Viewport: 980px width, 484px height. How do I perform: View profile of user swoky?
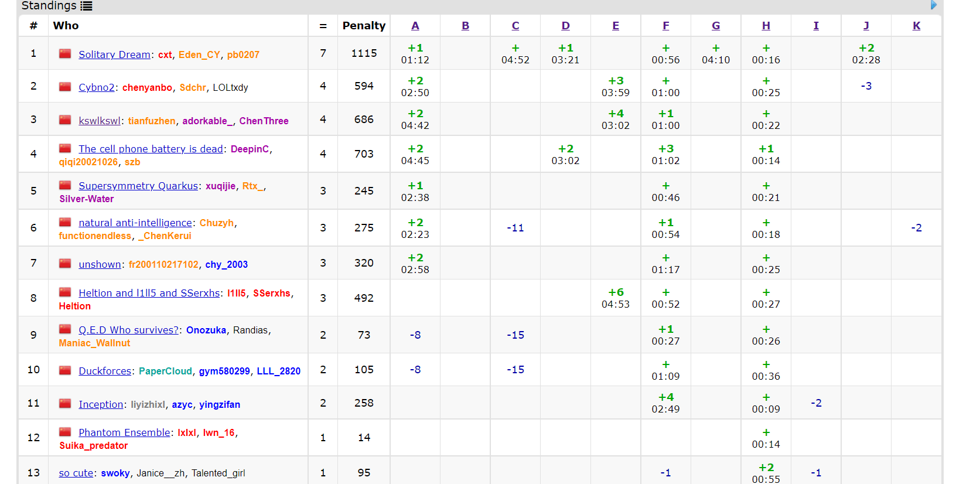[x=115, y=473]
